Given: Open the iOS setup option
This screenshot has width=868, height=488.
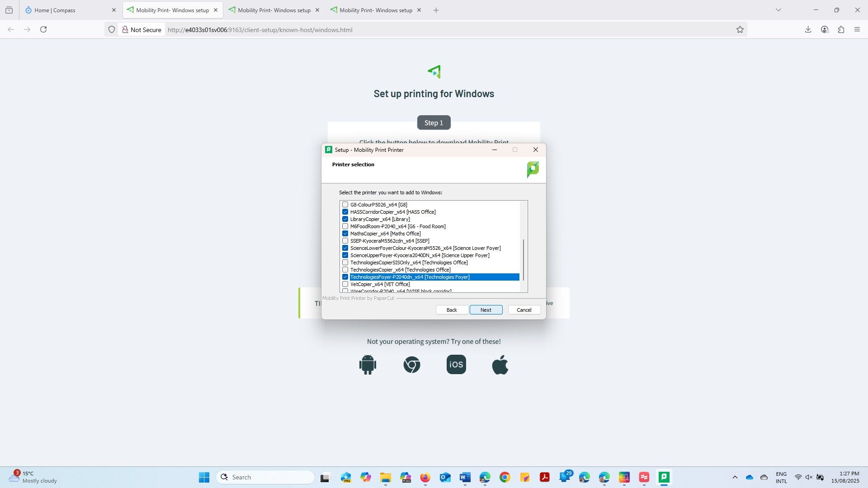Looking at the screenshot, I should 456,365.
